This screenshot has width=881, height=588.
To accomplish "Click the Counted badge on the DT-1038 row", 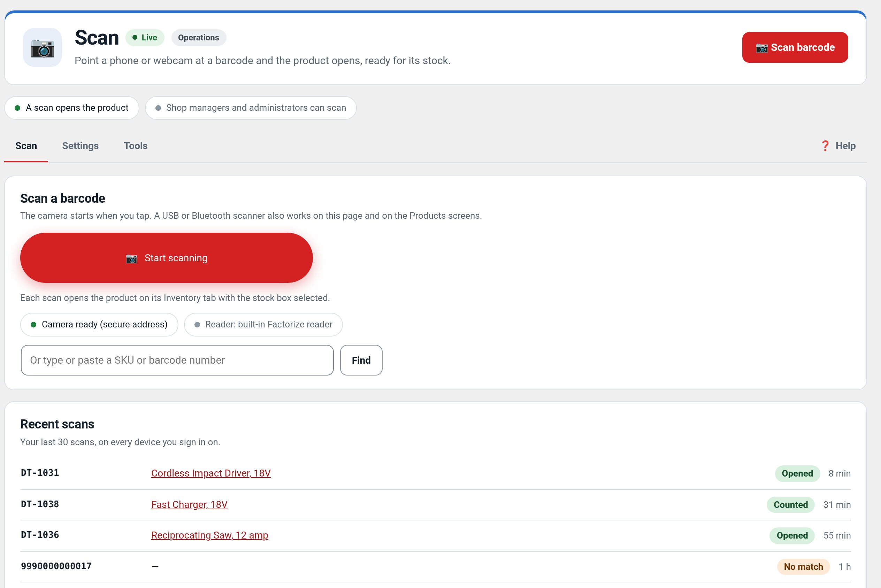I will (790, 505).
